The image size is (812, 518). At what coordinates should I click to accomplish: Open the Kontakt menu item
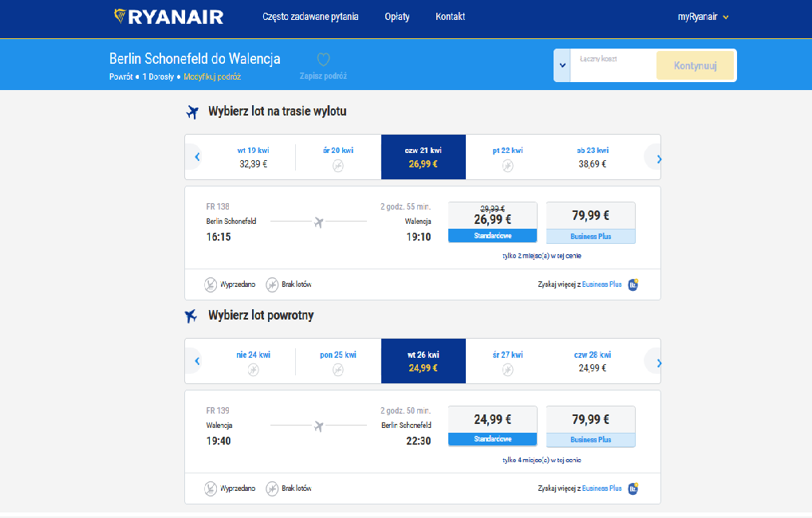[x=450, y=17]
